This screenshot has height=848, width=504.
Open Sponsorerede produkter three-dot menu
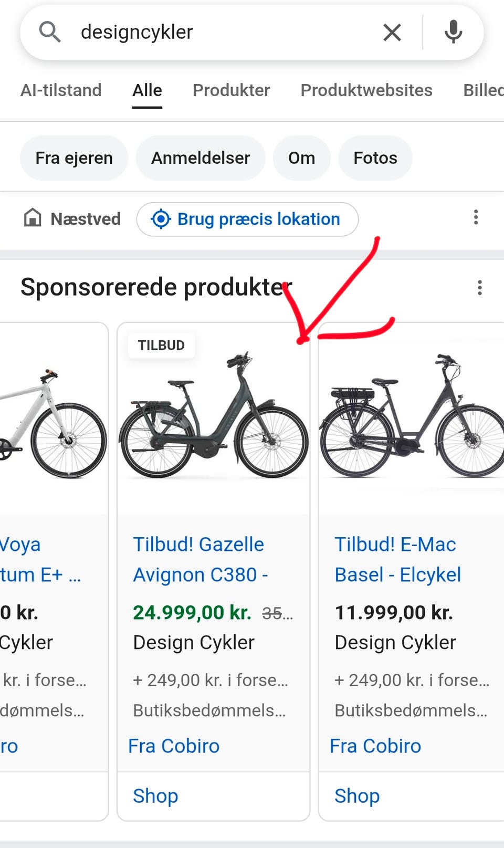coord(479,288)
